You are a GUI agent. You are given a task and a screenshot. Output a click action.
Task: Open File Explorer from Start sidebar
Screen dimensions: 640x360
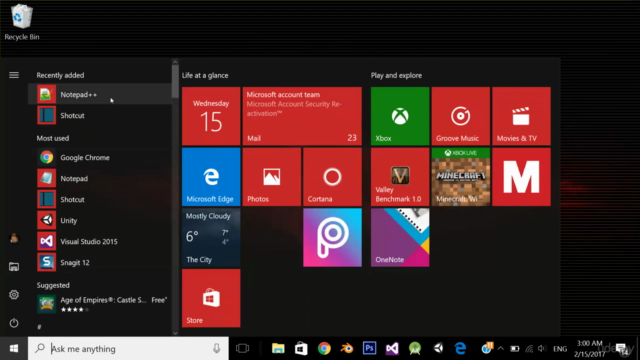(14, 267)
